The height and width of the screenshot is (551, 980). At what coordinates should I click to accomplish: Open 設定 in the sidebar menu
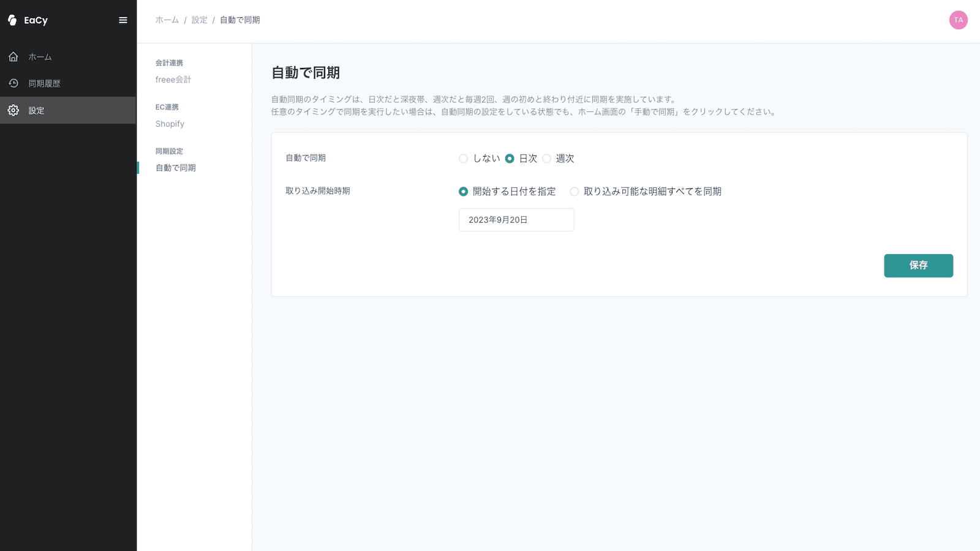(37, 110)
